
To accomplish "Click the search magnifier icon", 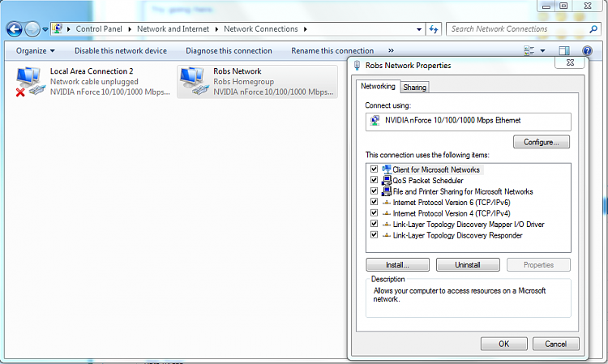I will 593,29.
